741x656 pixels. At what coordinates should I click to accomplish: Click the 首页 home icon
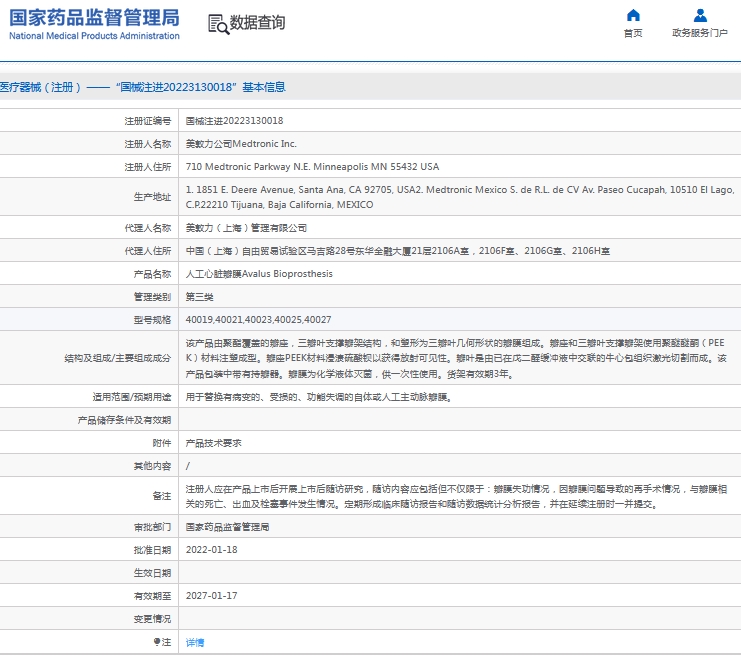tap(633, 16)
